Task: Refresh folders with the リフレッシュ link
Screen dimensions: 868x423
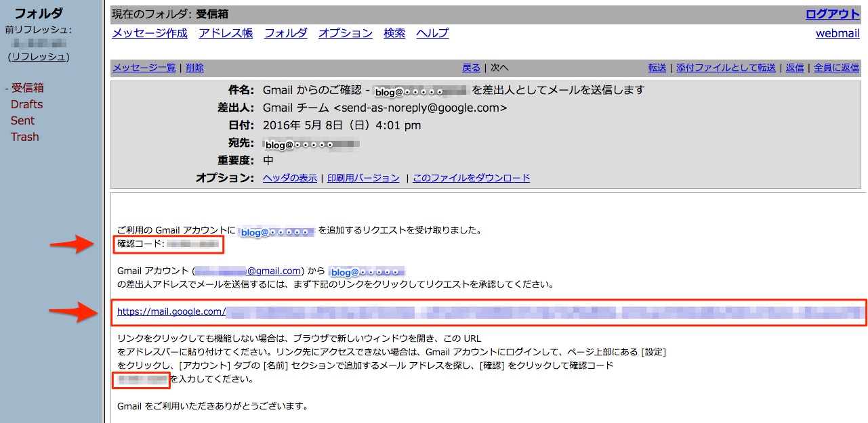Action: point(38,57)
